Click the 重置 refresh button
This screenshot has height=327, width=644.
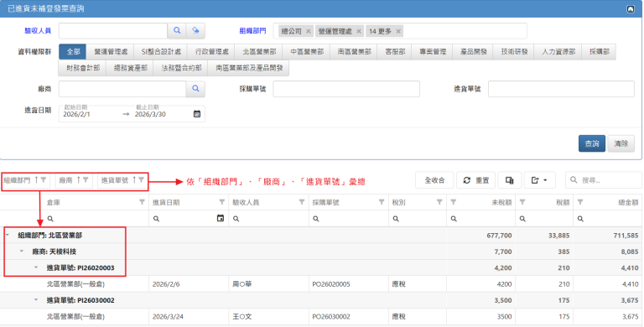pyautogui.click(x=475, y=180)
